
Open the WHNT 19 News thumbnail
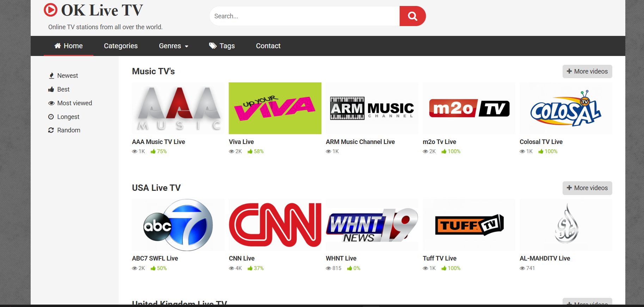(x=372, y=225)
